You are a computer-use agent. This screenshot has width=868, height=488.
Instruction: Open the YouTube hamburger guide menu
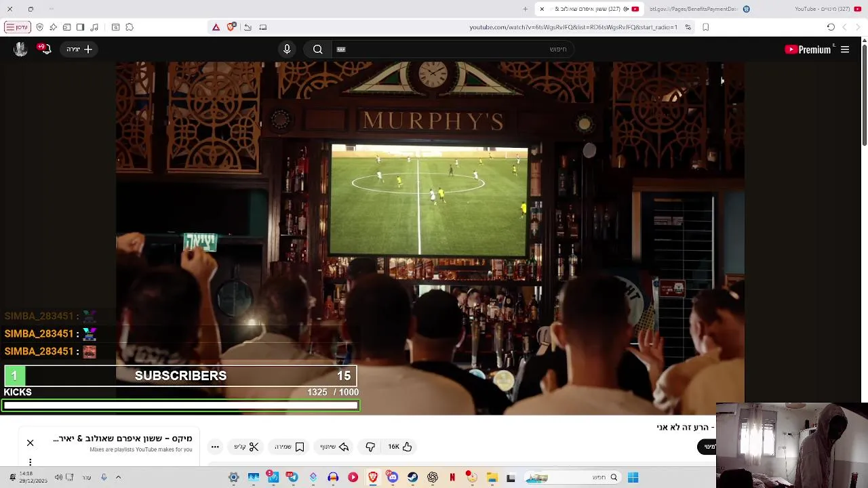coord(845,49)
